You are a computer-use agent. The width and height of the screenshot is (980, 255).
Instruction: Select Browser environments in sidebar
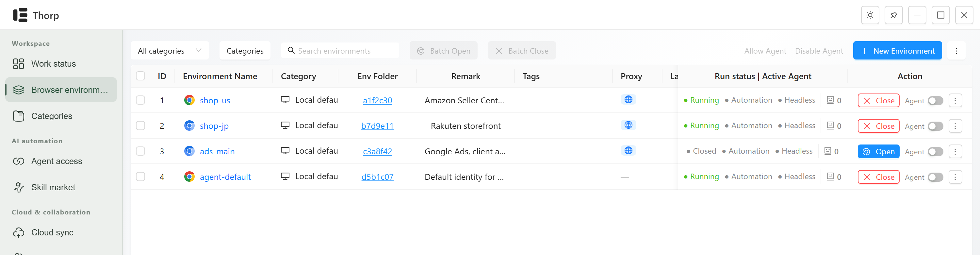[61, 90]
